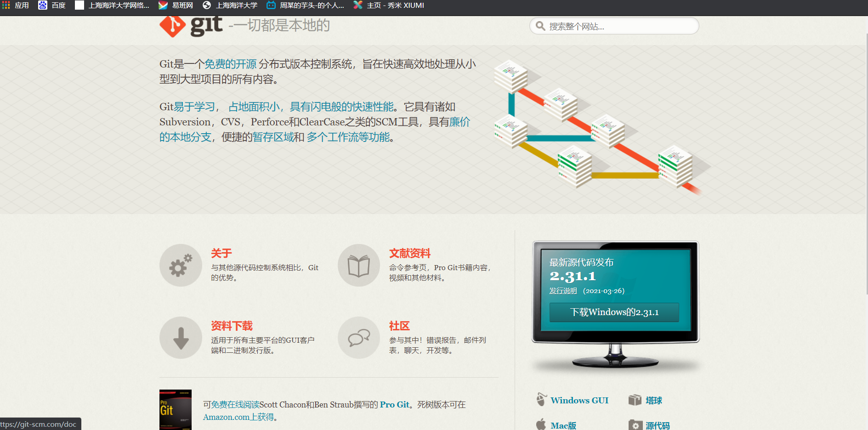Viewport: 868px width, 430px height.
Task: Click the Pro Git book cover thumbnail
Action: point(176,410)
